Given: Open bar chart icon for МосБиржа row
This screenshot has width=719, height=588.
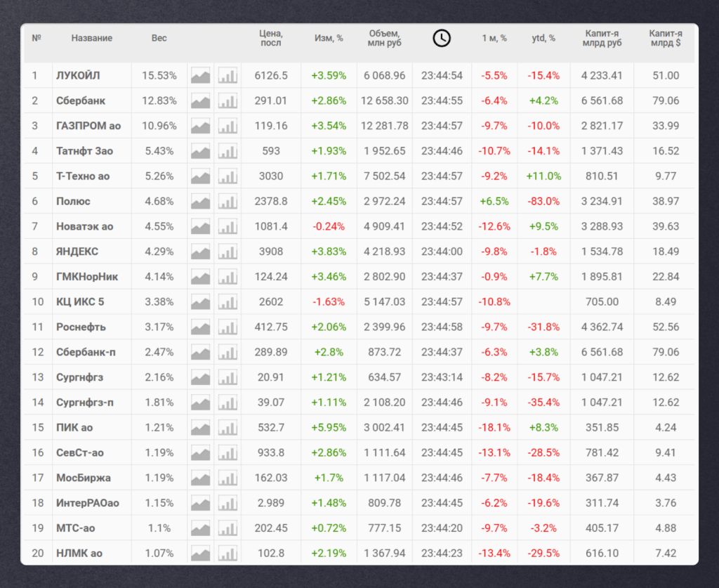Looking at the screenshot, I should point(227,478).
